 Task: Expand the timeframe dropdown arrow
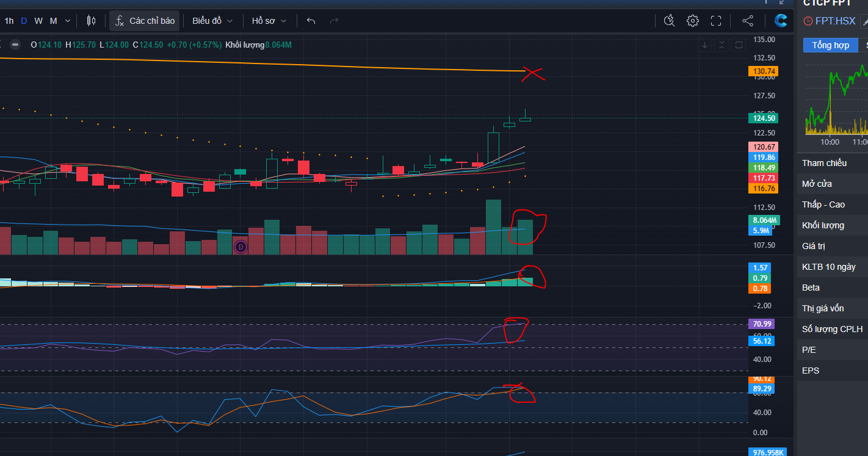[x=68, y=21]
